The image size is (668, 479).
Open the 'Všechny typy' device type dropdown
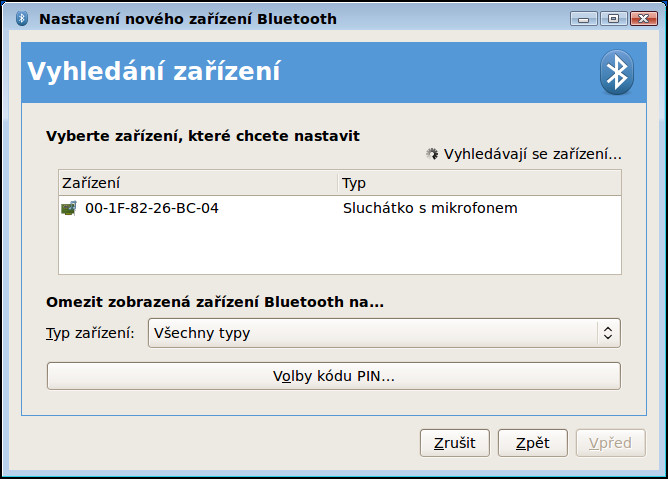tap(384, 333)
